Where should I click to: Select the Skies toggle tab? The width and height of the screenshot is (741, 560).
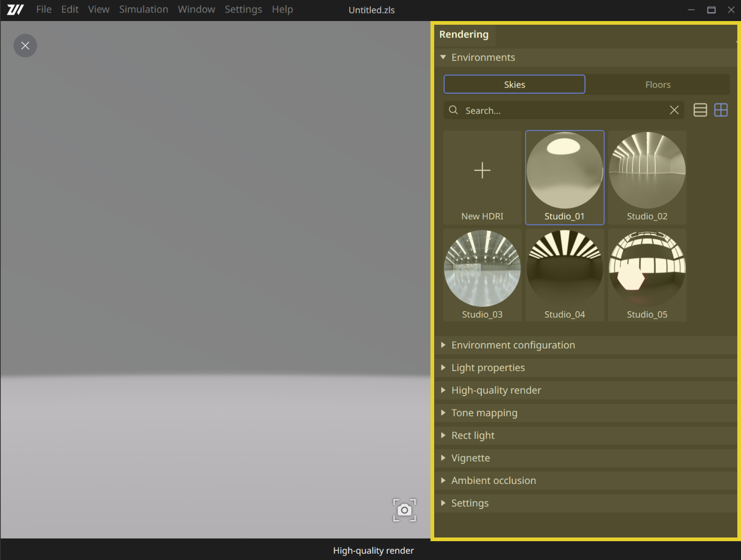click(x=514, y=85)
